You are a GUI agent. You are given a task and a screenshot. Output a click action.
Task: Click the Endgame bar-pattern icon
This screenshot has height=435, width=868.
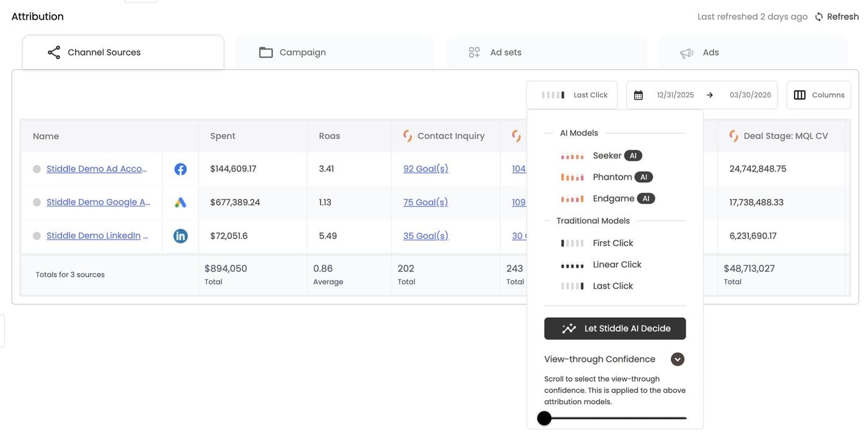coord(572,200)
